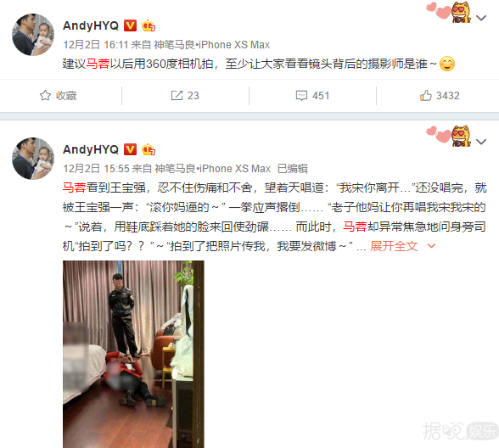Image resolution: width=499 pixels, height=448 pixels.
Task: Click the avatar photo of first post
Action: (33, 35)
